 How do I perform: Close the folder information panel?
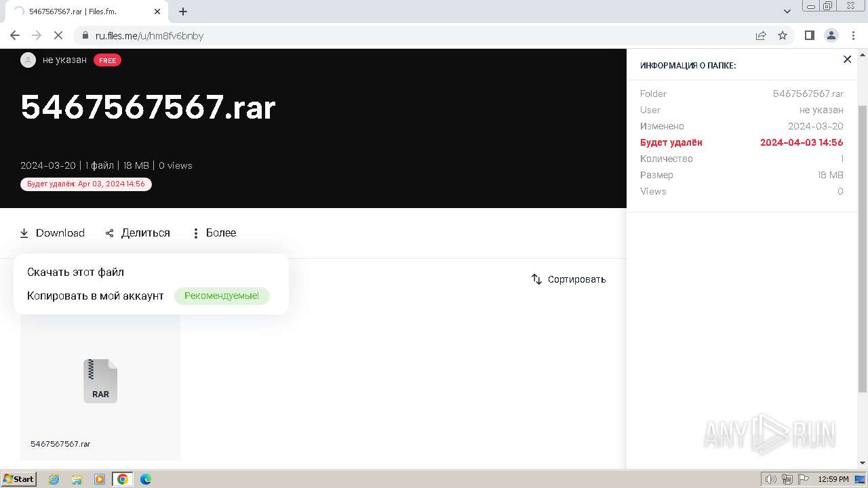847,60
